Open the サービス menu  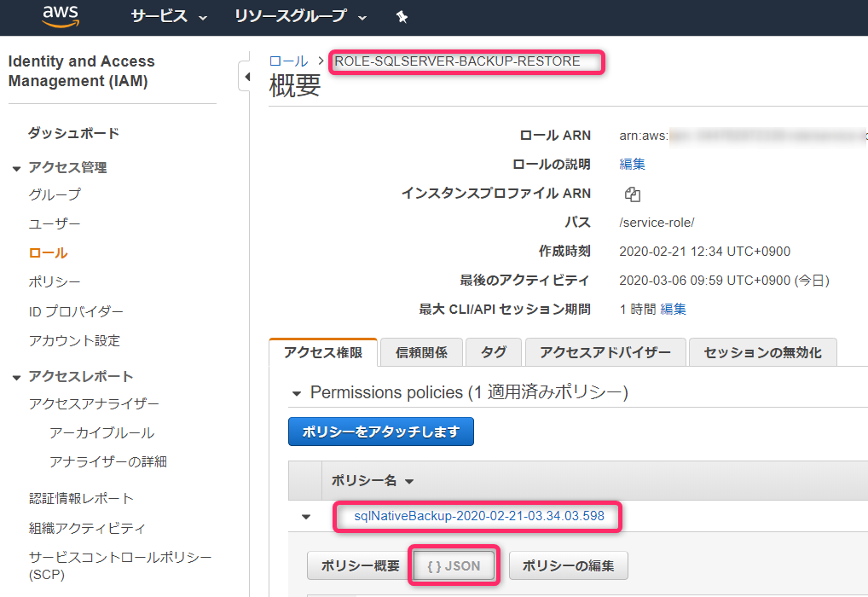click(x=159, y=16)
